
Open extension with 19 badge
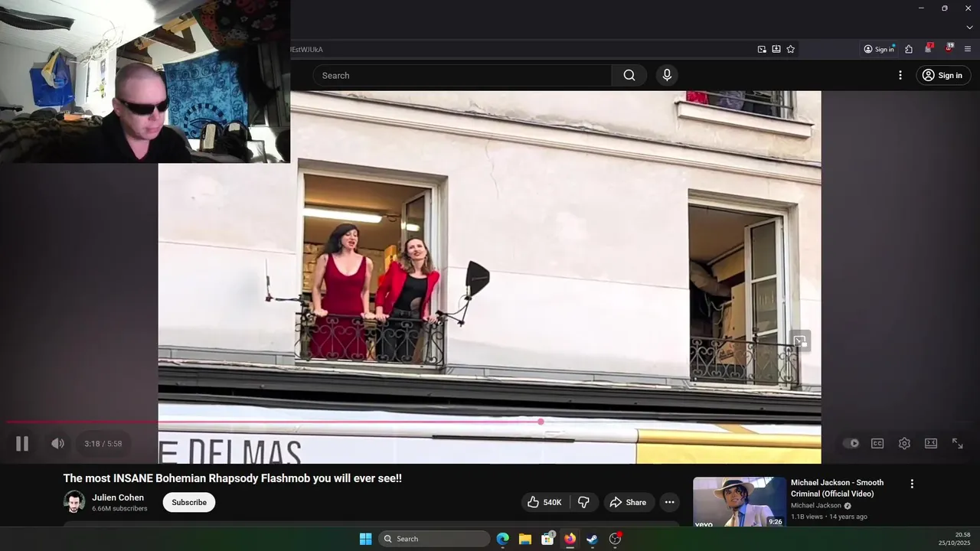(949, 48)
